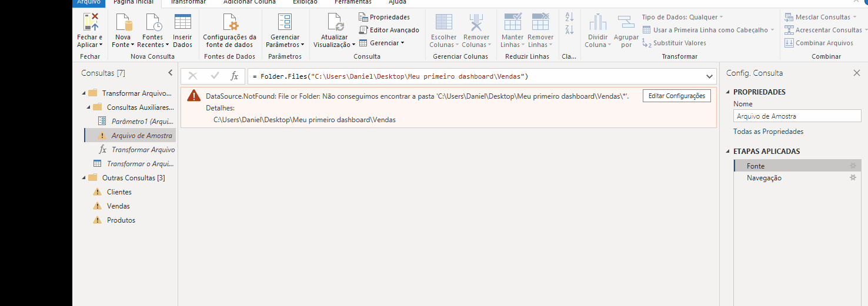
Task: Open Propriedades in Consulta group
Action: (x=385, y=17)
